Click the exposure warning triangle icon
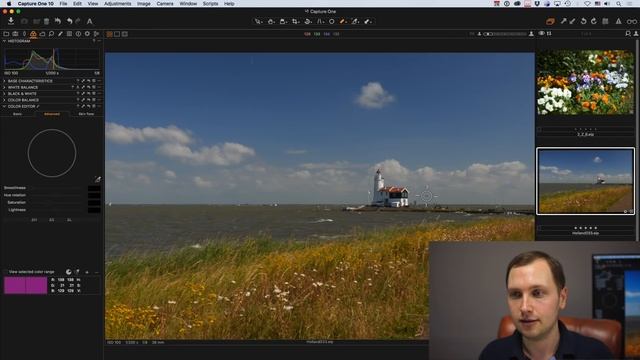Viewport: 640px width, 360px height. pyautogui.click(x=618, y=21)
